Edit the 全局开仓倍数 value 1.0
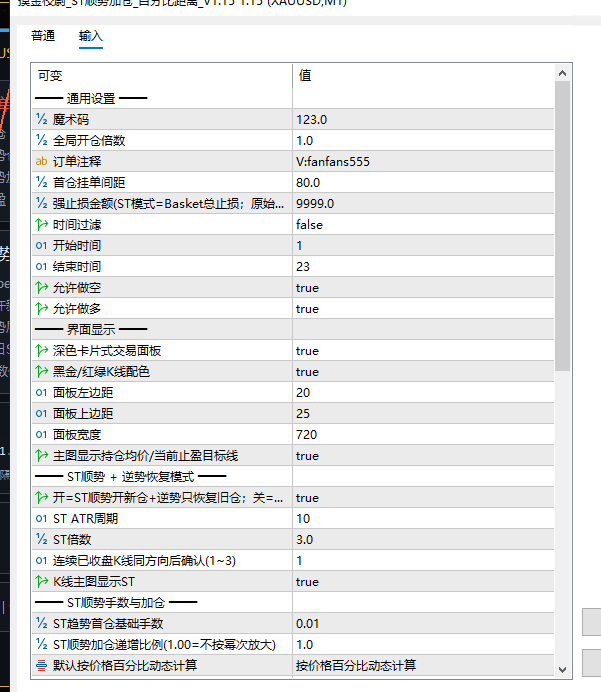The height and width of the screenshot is (692, 601). tap(423, 140)
